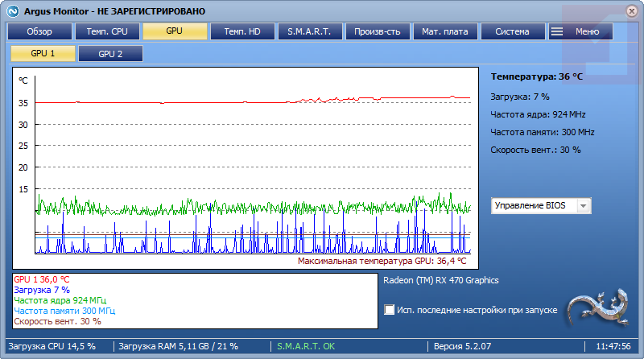
Task: Click the gecko lizard logo
Action: click(597, 308)
